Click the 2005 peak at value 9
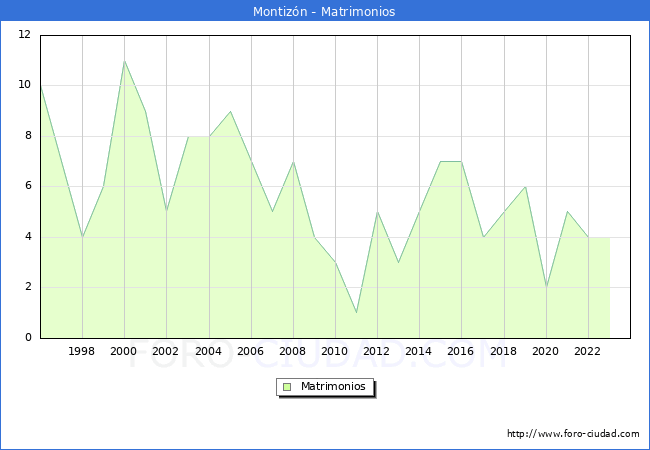This screenshot has width=650, height=450. pos(230,111)
